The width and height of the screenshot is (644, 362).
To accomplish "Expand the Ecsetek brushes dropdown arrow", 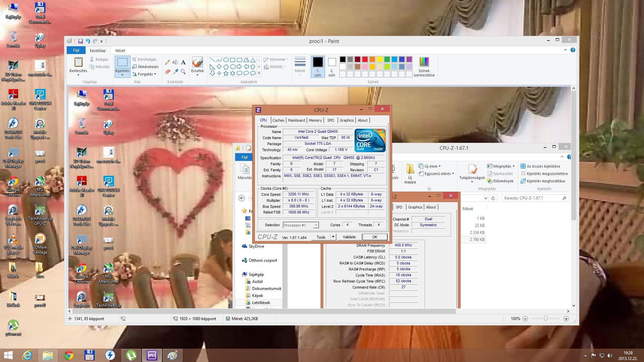I will tap(197, 75).
